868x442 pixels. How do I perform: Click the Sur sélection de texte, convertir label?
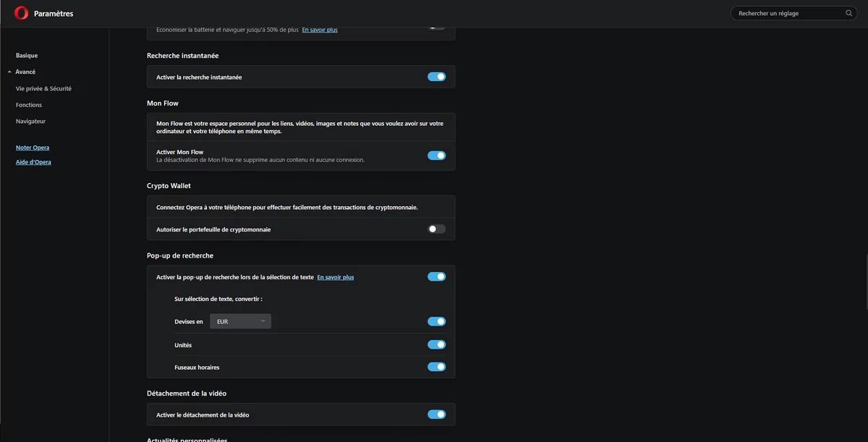(x=218, y=299)
